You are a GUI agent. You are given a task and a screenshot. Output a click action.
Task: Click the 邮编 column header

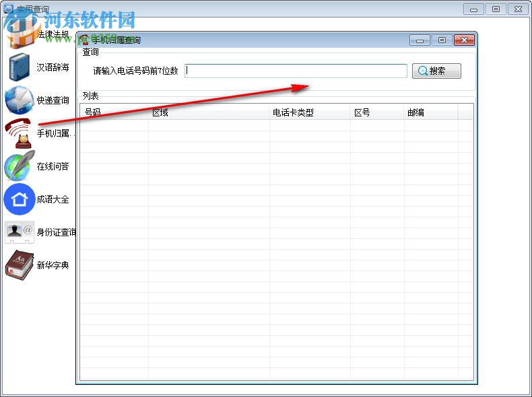[431, 112]
